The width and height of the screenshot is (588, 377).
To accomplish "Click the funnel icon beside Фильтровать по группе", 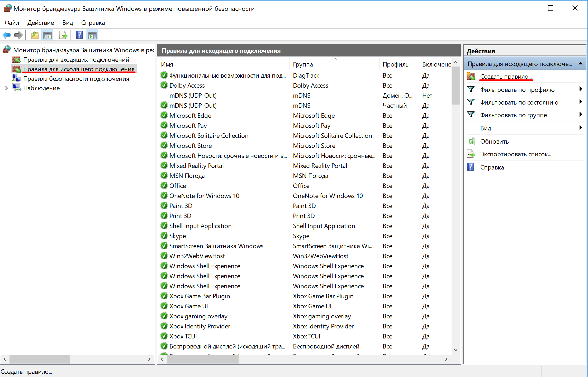I will [471, 115].
